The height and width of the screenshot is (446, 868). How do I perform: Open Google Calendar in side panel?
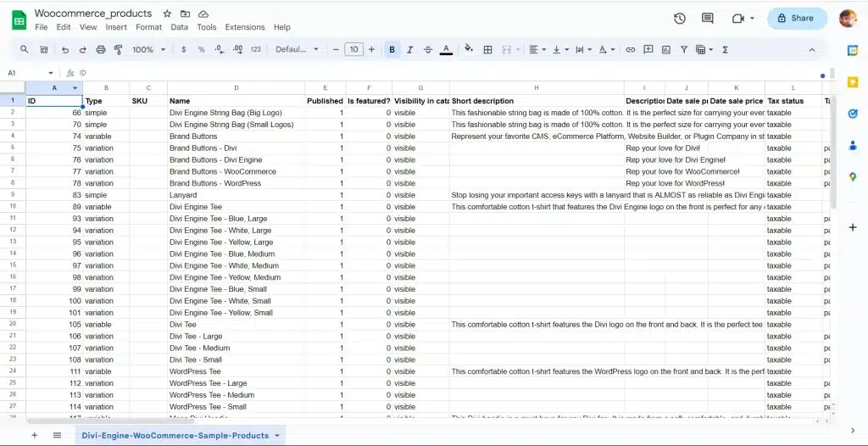(853, 50)
